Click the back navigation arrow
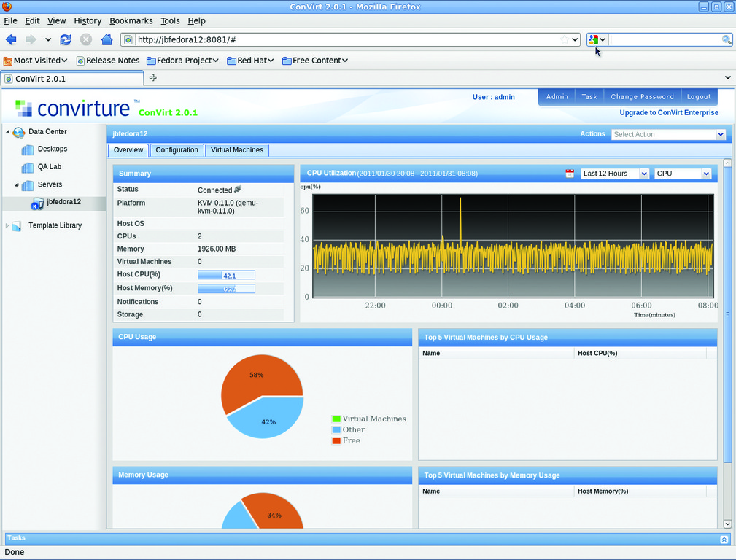 click(x=11, y=39)
